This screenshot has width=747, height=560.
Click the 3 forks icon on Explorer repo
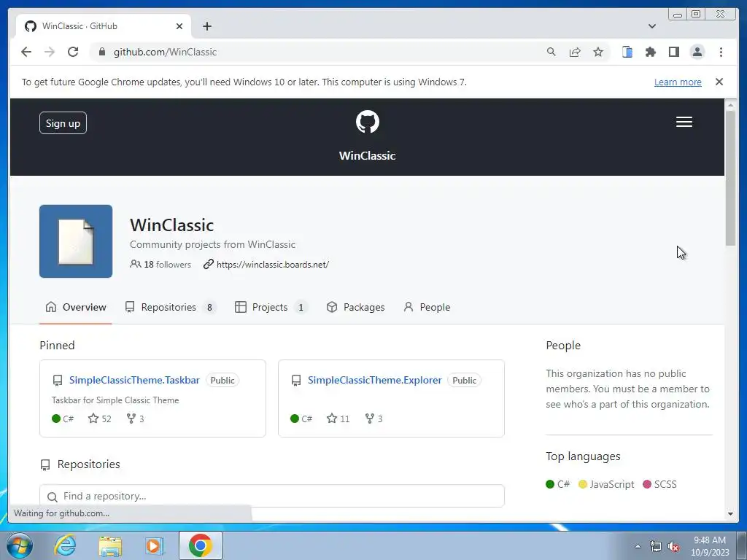click(x=374, y=419)
